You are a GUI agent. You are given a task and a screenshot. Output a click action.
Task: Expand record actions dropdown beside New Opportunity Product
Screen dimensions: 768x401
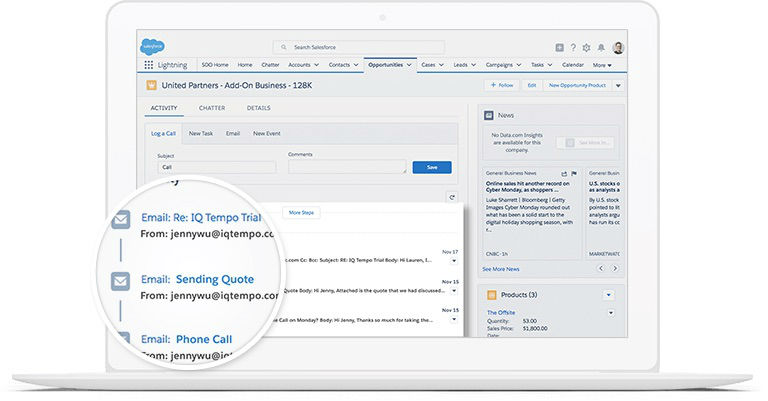[x=617, y=86]
